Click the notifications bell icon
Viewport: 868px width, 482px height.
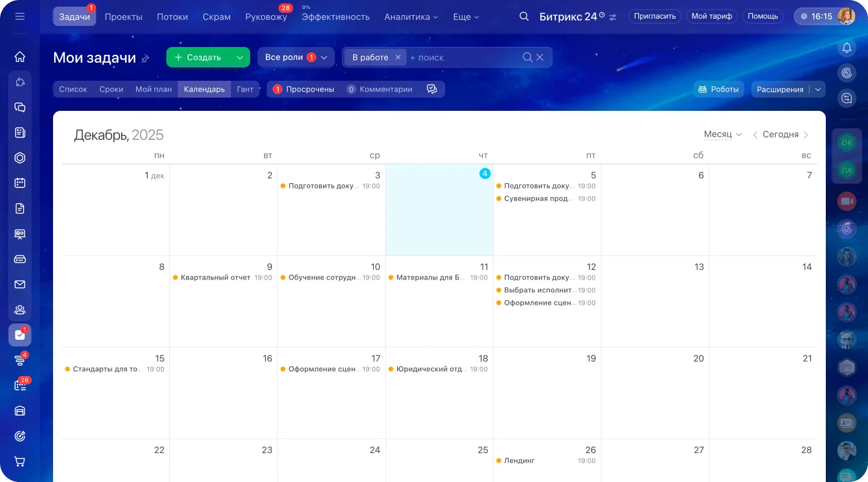click(847, 48)
